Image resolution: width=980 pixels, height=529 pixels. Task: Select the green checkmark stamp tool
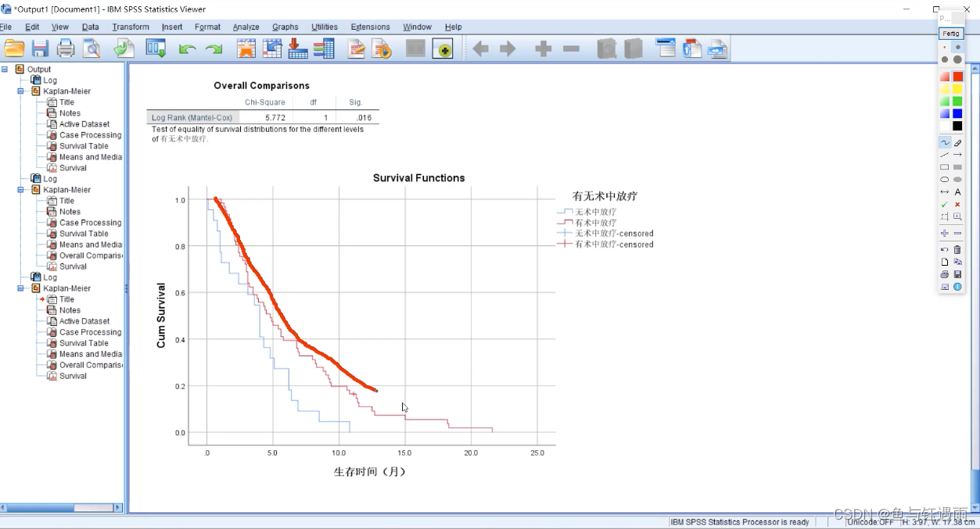[945, 204]
